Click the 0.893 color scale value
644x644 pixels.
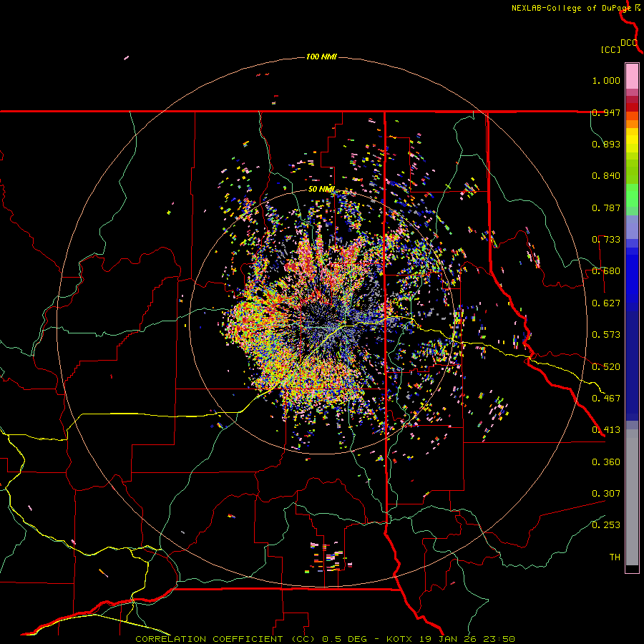tap(606, 144)
